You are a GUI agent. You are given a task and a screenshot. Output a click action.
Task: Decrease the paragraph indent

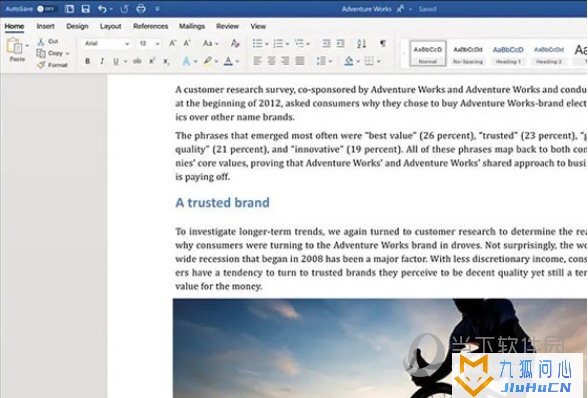(x=326, y=44)
